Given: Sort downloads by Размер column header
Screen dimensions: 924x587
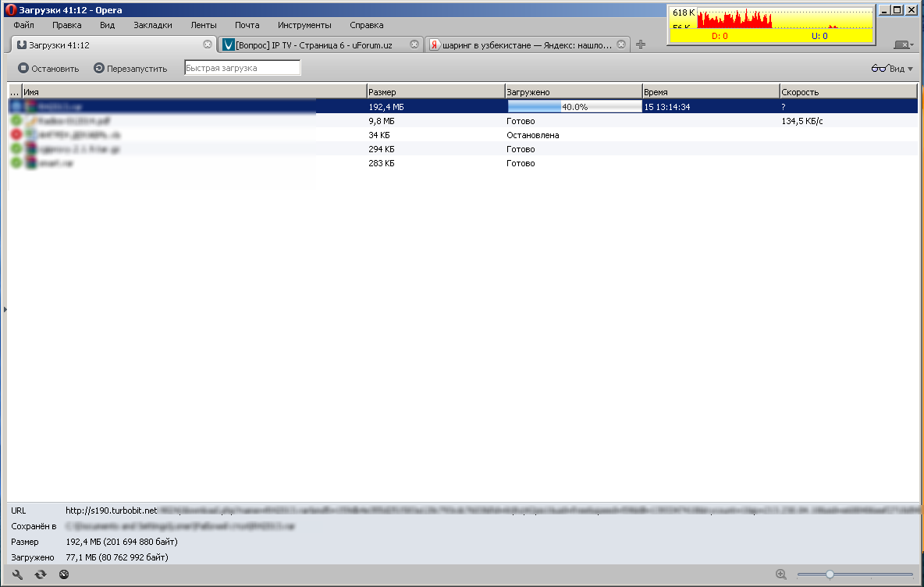Looking at the screenshot, I should (x=435, y=92).
